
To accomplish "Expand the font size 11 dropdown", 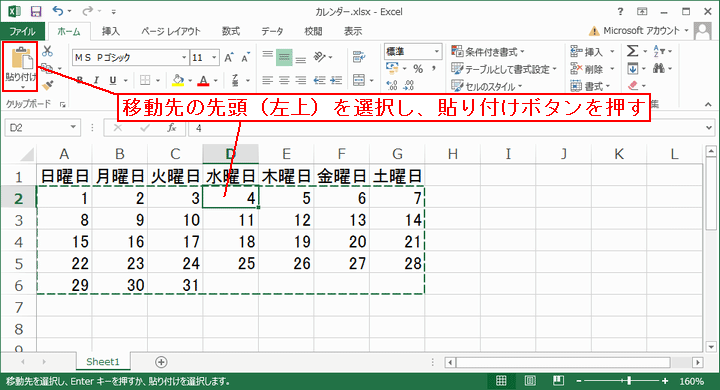I will (x=214, y=57).
